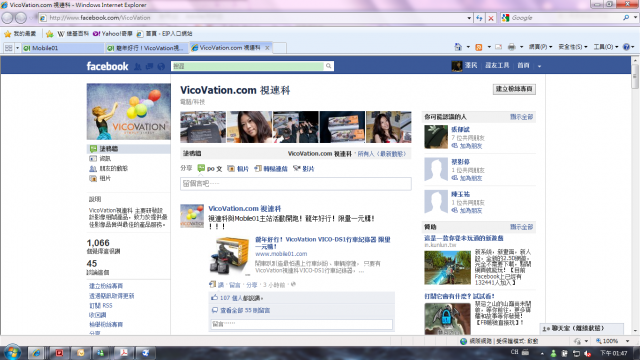Screen dimensions: 640x360
Task: Open Facebook friend requests icon
Action: pos(138,66)
